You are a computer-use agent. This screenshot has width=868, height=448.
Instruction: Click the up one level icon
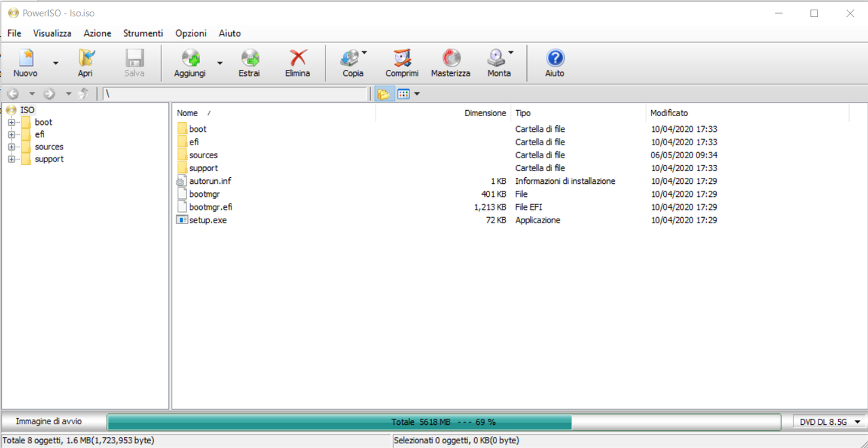click(x=83, y=94)
